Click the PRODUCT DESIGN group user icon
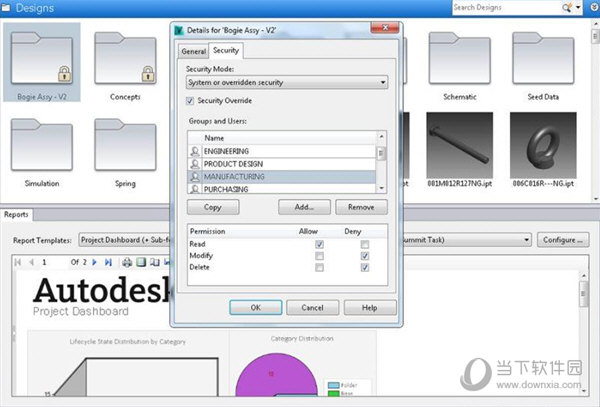Viewport: 600px width, 407px height. pos(195,164)
